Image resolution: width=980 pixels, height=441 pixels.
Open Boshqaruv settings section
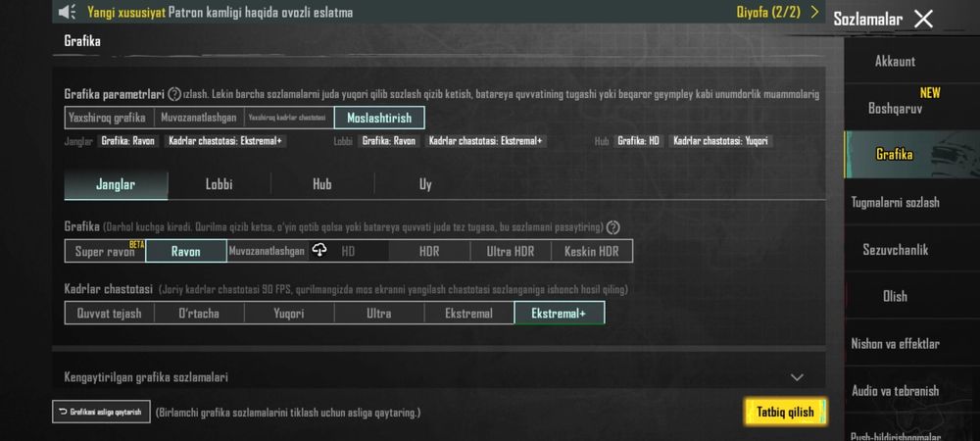(911, 108)
